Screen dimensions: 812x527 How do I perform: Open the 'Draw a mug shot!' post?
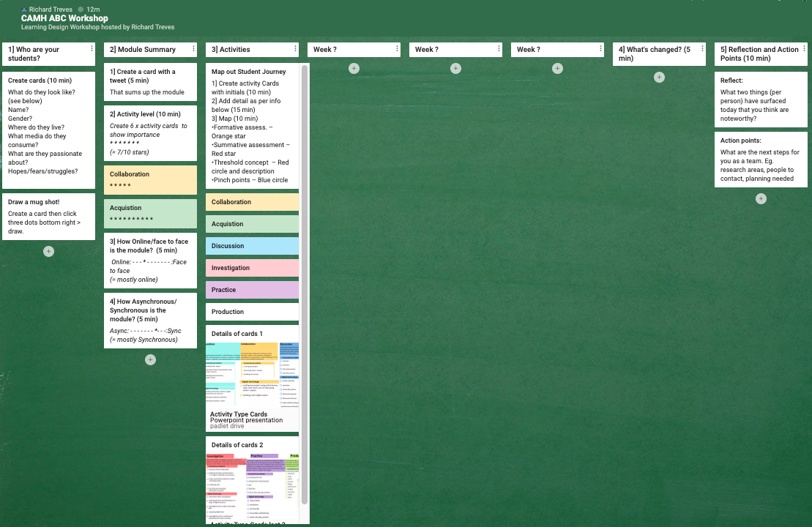coord(48,217)
